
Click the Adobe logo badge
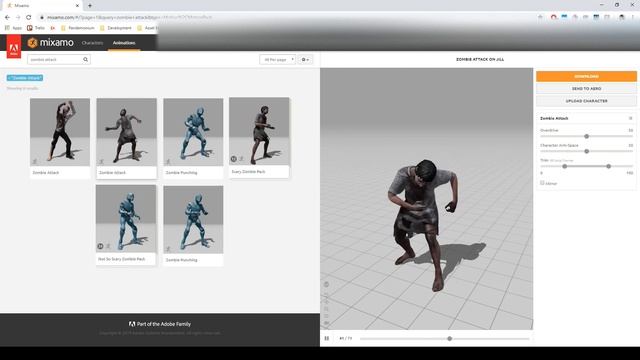coord(14,47)
